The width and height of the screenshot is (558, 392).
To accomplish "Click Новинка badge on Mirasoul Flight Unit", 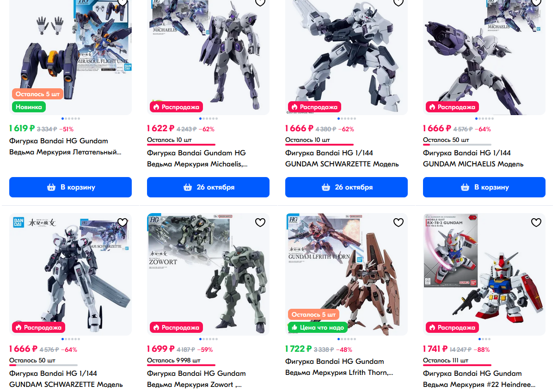I will [29, 107].
